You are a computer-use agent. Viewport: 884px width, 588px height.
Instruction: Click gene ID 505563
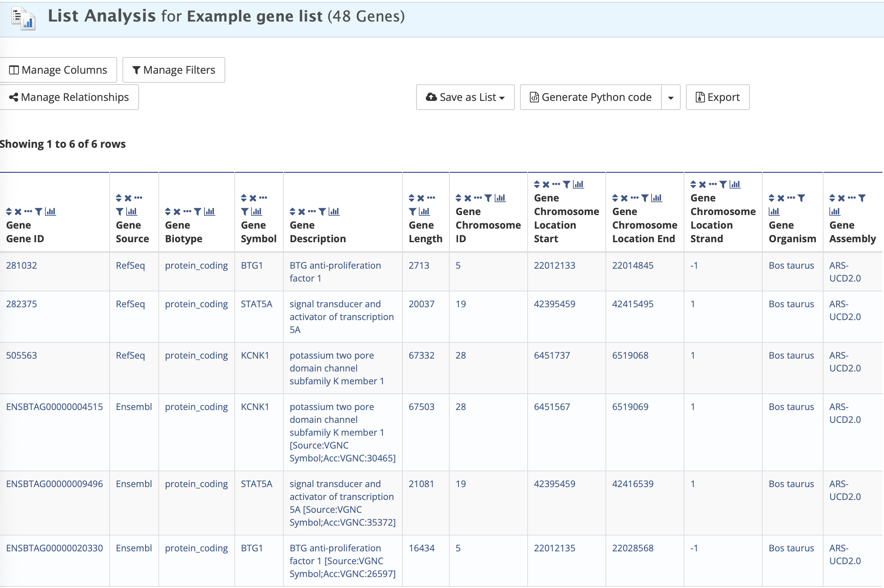[22, 355]
